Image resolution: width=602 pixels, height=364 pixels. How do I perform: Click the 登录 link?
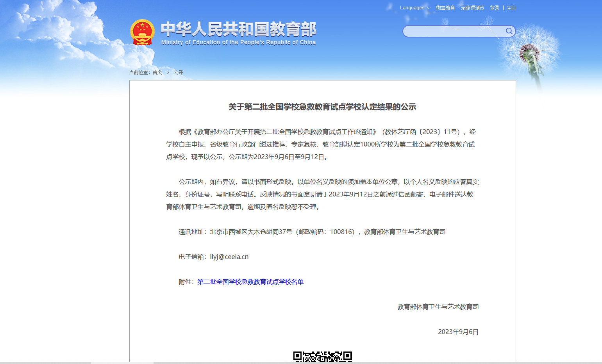pos(495,8)
